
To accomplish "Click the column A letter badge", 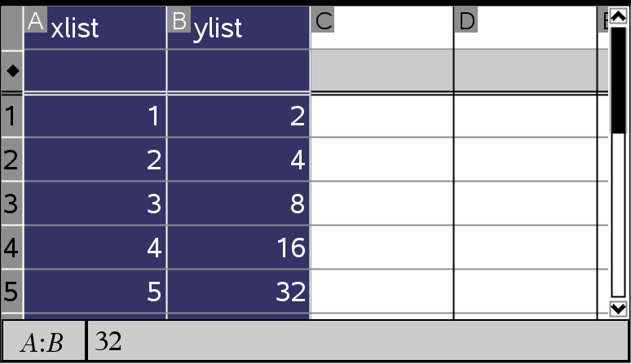I will click(x=35, y=21).
